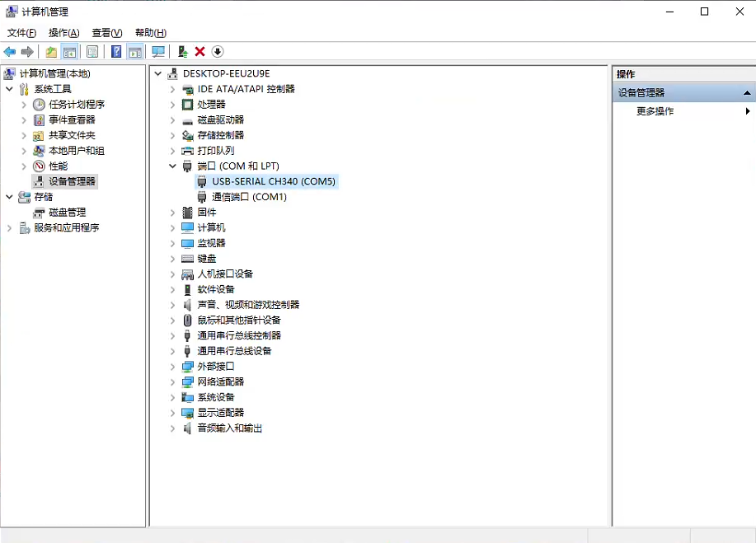Screen dimensions: 756x543
Task: Click the Help question mark toolbar icon
Action: (x=116, y=52)
